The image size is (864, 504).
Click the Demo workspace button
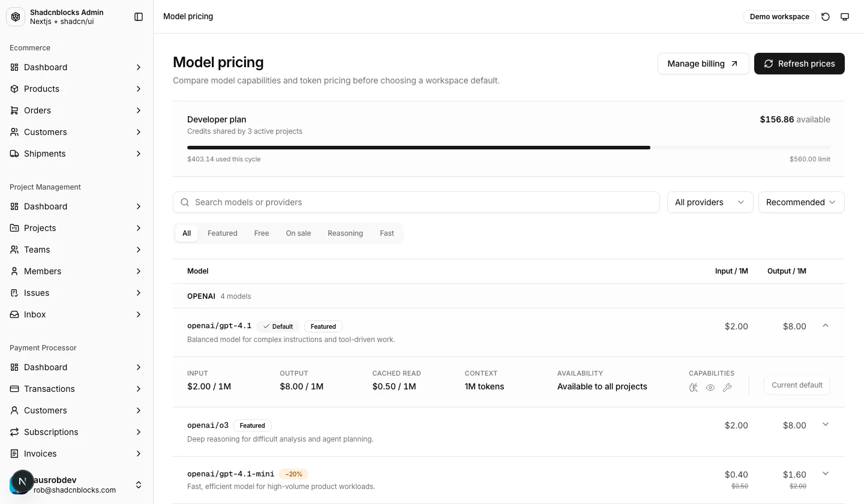(x=779, y=17)
